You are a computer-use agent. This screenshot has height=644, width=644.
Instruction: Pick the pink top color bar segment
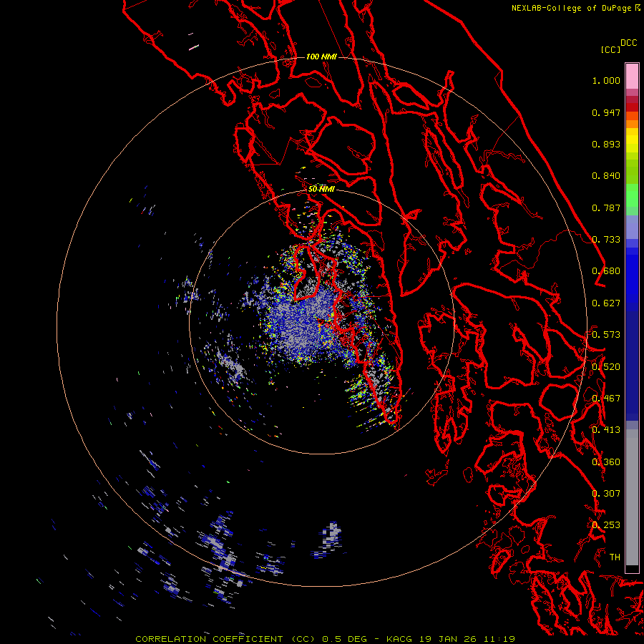632,77
